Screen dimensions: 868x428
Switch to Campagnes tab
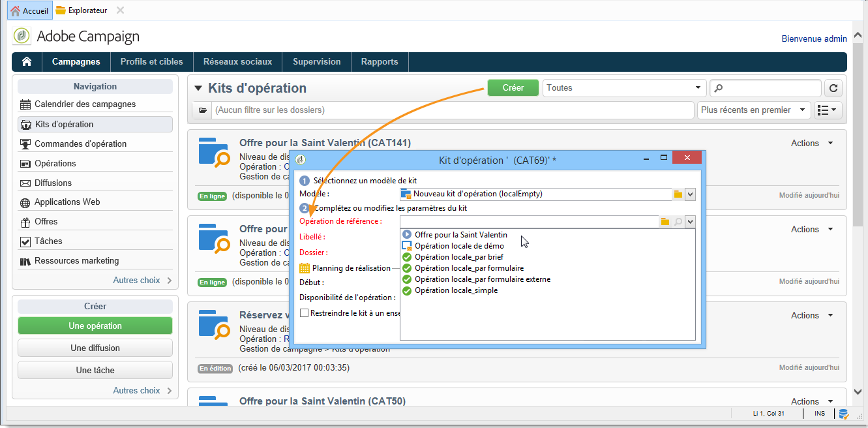(x=76, y=62)
